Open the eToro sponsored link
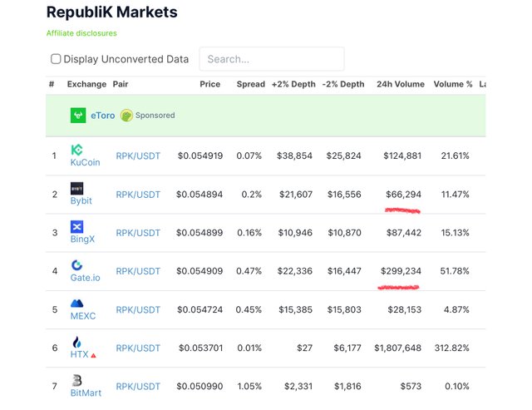Image resolution: width=532 pixels, height=410 pixels. (103, 116)
